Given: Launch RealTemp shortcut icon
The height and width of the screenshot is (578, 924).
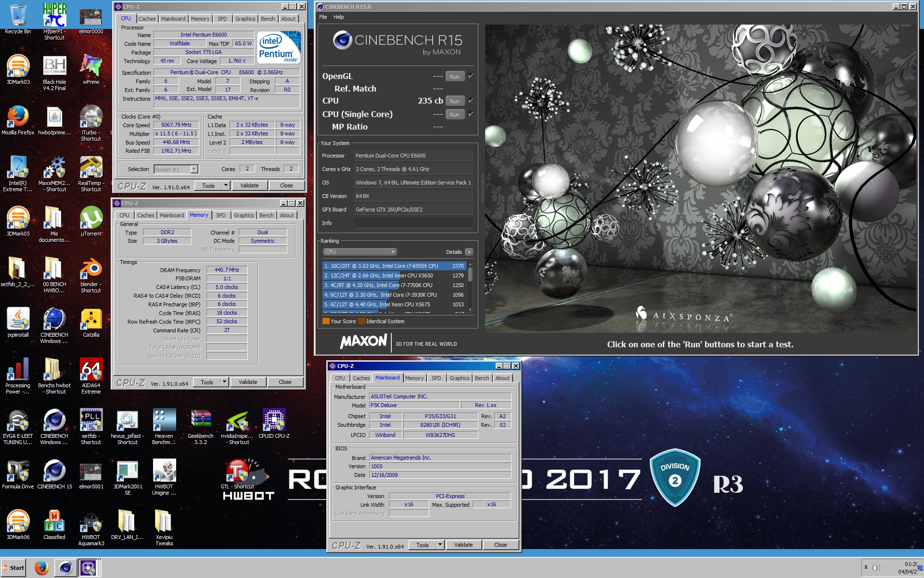Looking at the screenshot, I should [x=91, y=174].
